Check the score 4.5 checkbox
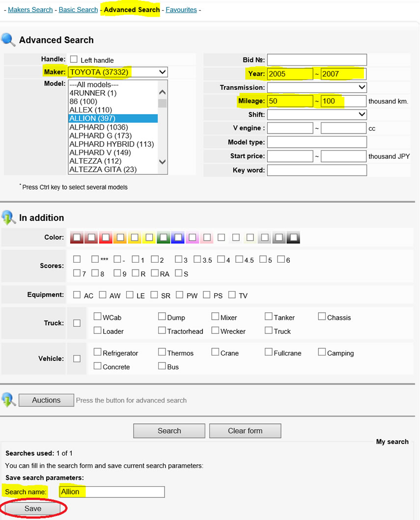Screen dimensions: 420x520 pos(239,259)
